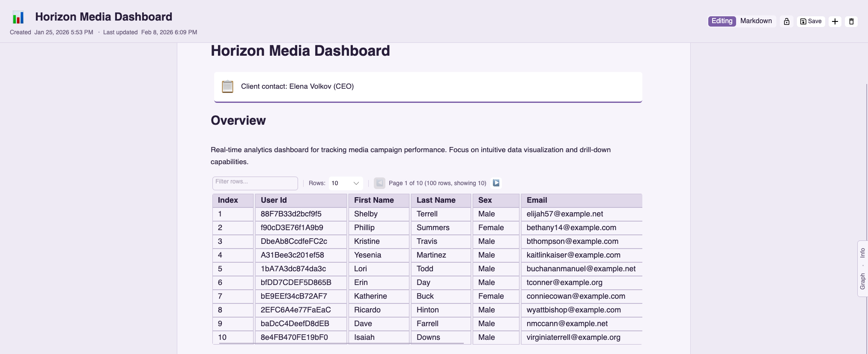
Task: Click the Client contact: Elena Volkov text
Action: (297, 86)
